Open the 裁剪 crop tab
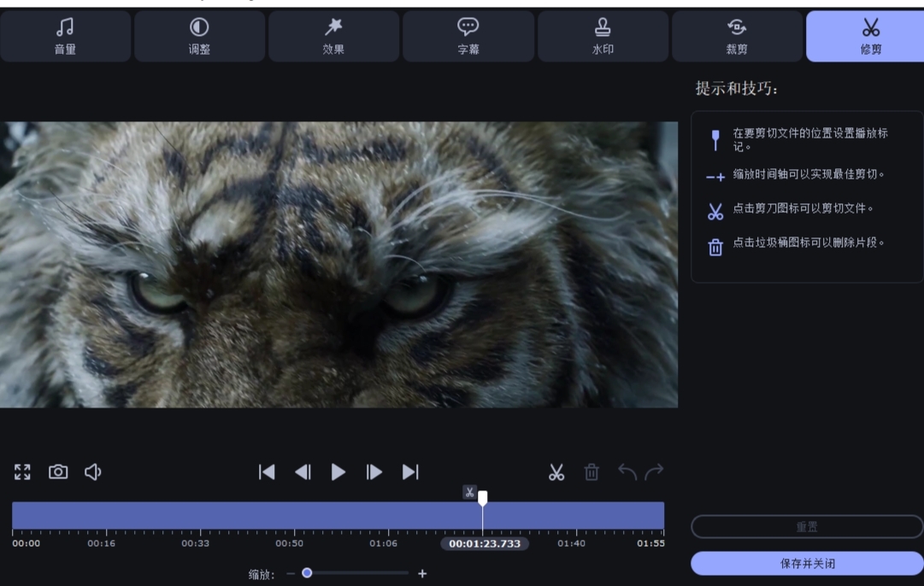This screenshot has width=924, height=586. coord(737,36)
